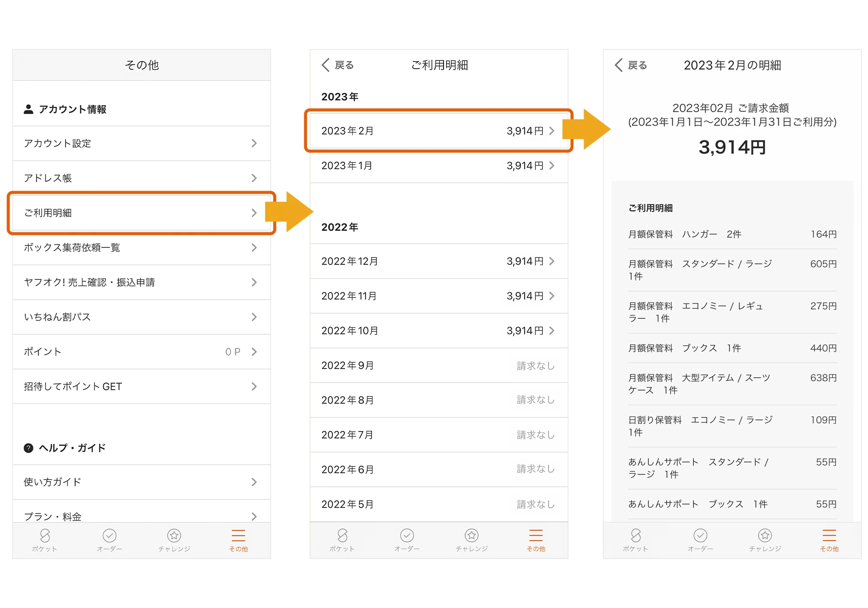The width and height of the screenshot is (868, 608).
Task: Open ボックス集荷依頼一覧 item
Action: 141,248
